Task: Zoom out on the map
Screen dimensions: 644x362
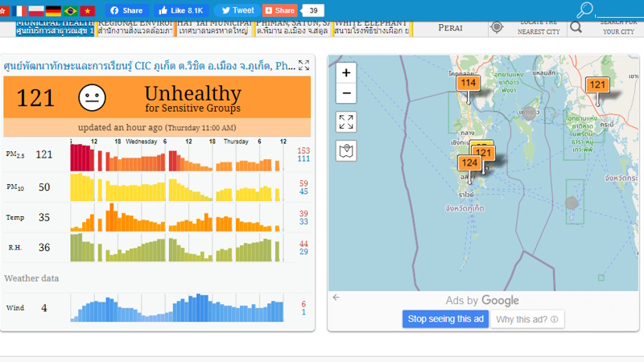Action: [346, 93]
